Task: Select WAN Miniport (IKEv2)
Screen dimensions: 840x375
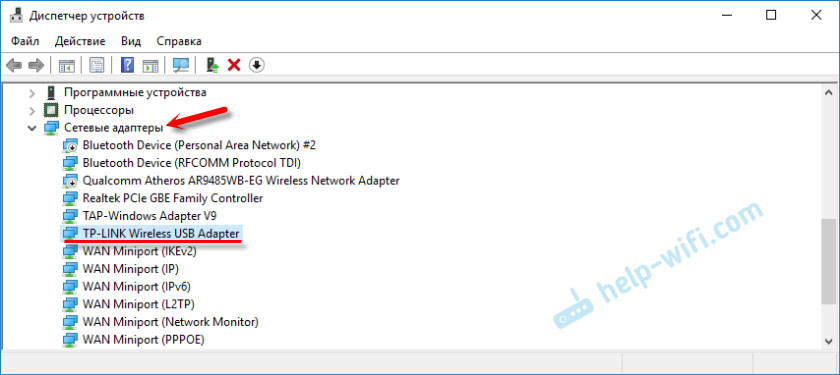Action: point(139,251)
